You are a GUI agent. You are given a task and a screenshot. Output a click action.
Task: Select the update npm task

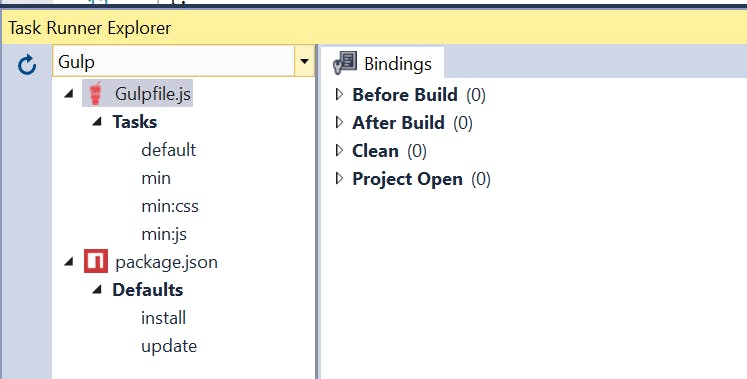tap(169, 346)
